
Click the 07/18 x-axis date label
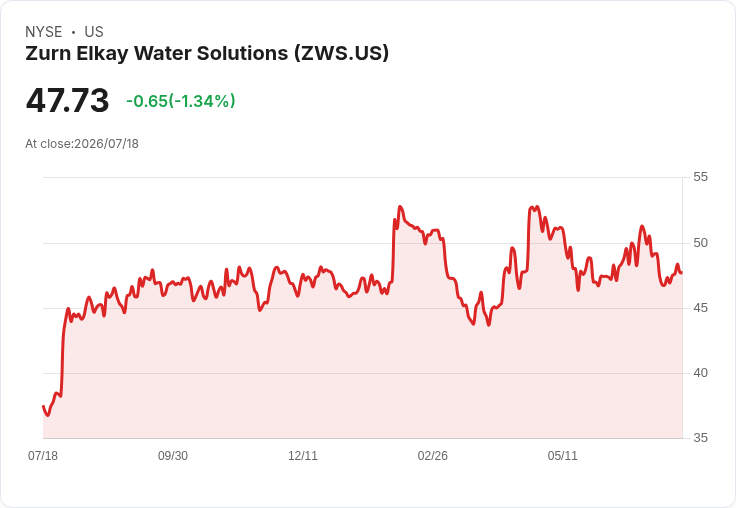pyautogui.click(x=43, y=455)
